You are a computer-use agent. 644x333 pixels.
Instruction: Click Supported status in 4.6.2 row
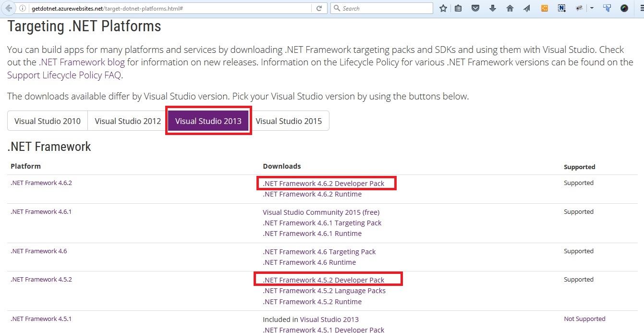pyautogui.click(x=579, y=183)
